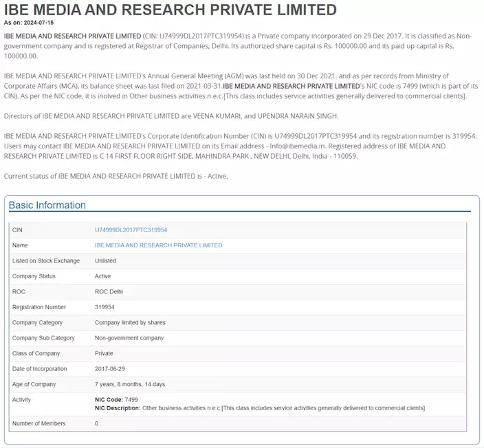The width and height of the screenshot is (484, 448).
Task: Click the main company title heading
Action: (170, 10)
